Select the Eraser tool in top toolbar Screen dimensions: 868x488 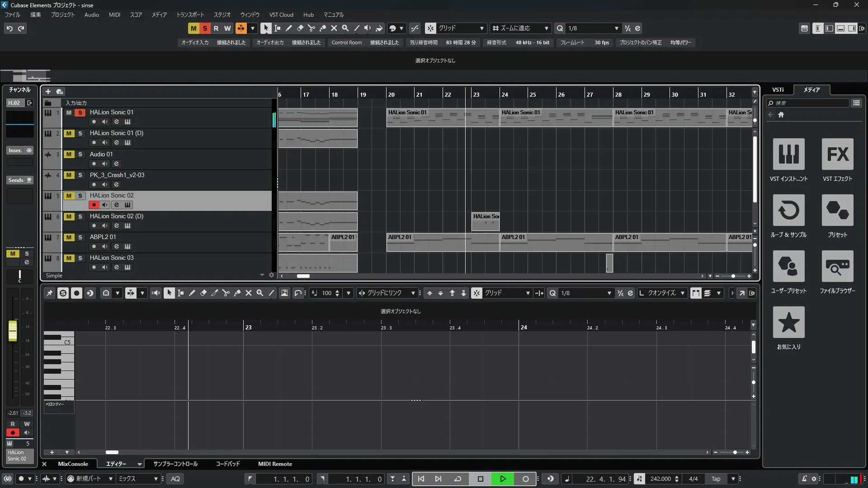coord(300,28)
